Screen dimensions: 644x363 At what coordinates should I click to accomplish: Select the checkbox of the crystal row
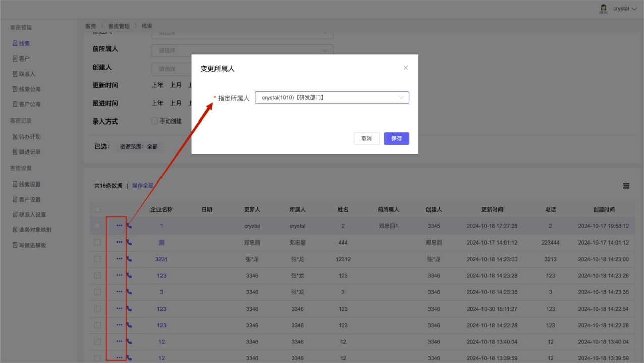click(97, 226)
